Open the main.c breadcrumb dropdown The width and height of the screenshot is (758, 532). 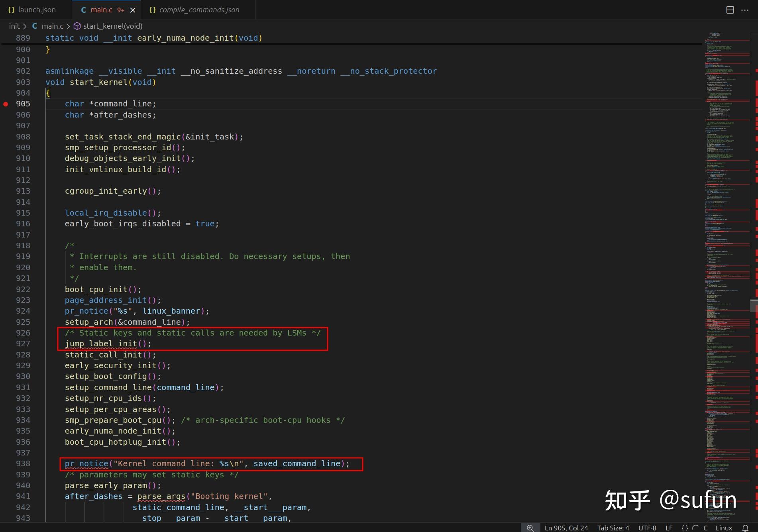[x=53, y=26]
